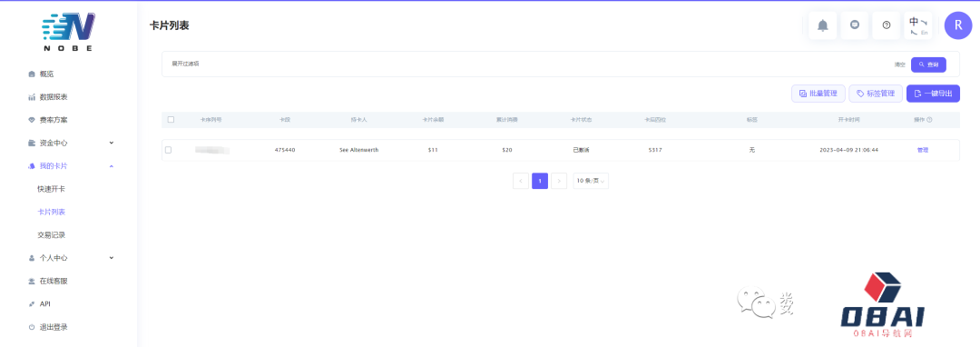Open the chat messages icon

coord(855,25)
